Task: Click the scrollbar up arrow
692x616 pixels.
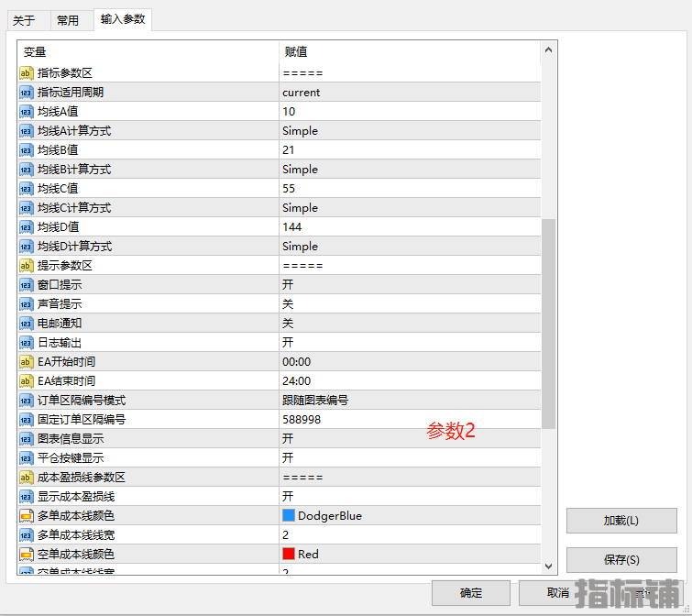Action: (549, 49)
